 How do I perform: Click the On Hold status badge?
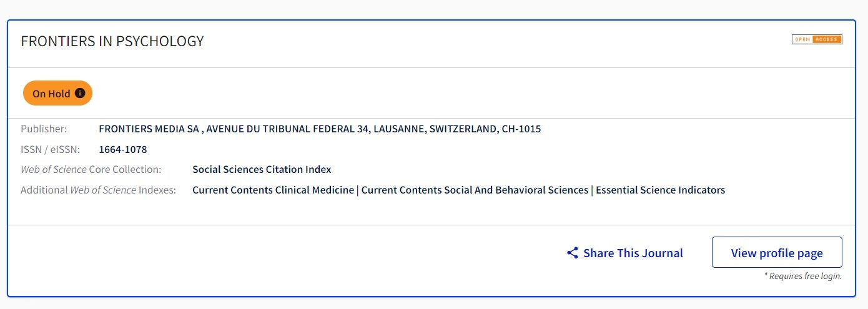pyautogui.click(x=57, y=93)
